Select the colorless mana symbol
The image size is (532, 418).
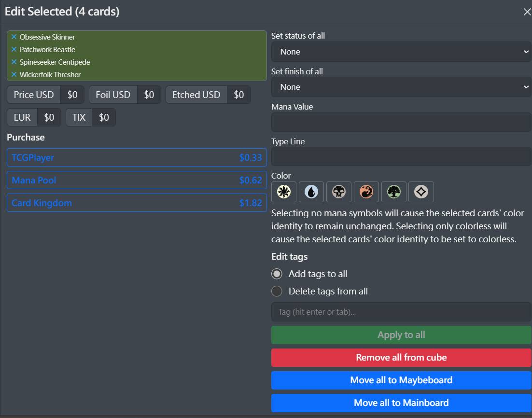[421, 192]
